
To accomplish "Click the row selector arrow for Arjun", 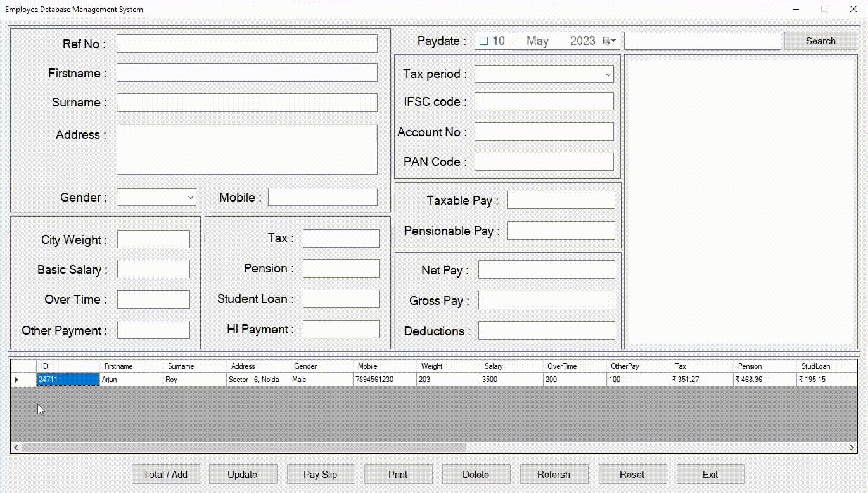I will point(23,380).
